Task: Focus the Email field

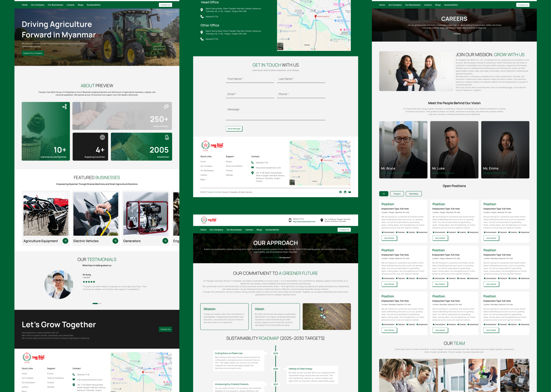Action: tap(250, 94)
